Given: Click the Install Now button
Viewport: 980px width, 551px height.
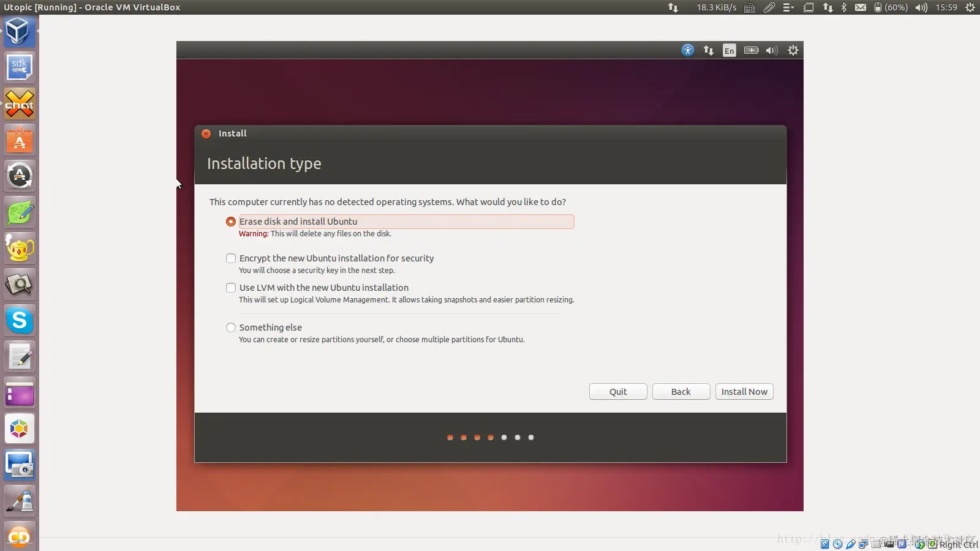Looking at the screenshot, I should click(744, 392).
